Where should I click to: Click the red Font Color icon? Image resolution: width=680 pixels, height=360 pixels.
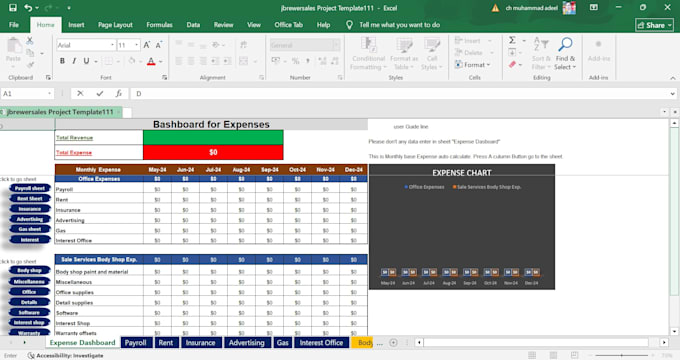pos(151,61)
